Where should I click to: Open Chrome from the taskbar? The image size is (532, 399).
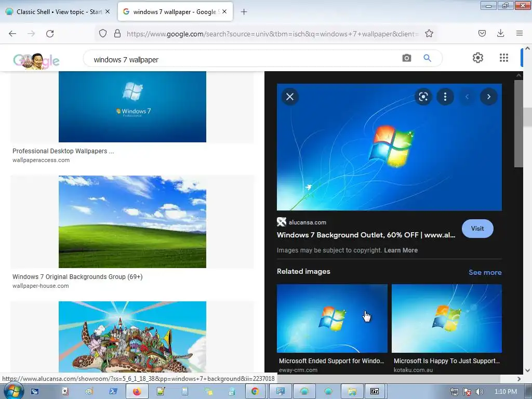click(255, 392)
